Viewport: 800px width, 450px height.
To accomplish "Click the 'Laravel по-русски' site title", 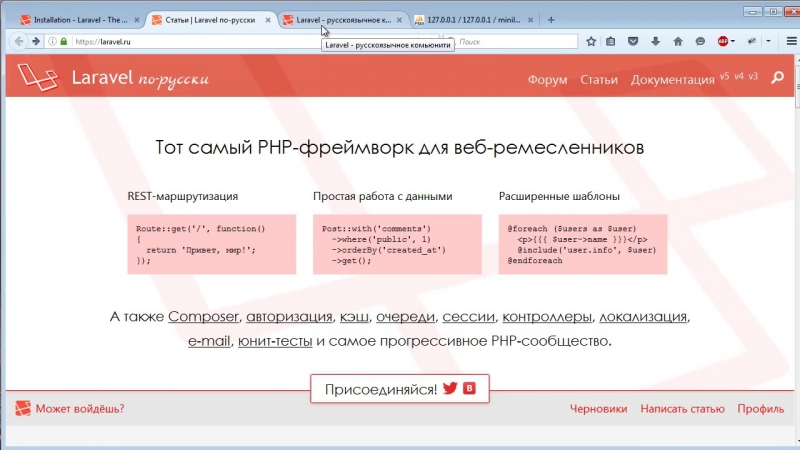I will (140, 78).
